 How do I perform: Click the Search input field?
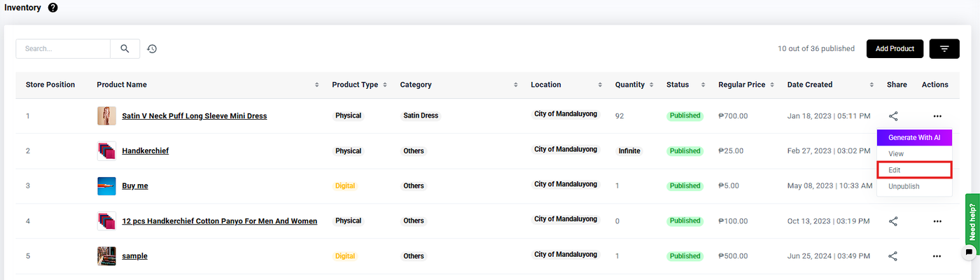(63, 49)
